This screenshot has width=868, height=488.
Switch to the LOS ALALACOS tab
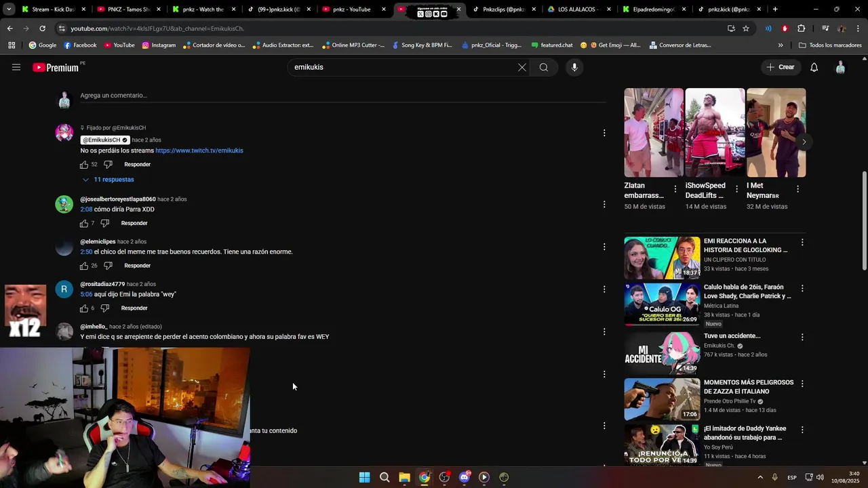pos(578,9)
